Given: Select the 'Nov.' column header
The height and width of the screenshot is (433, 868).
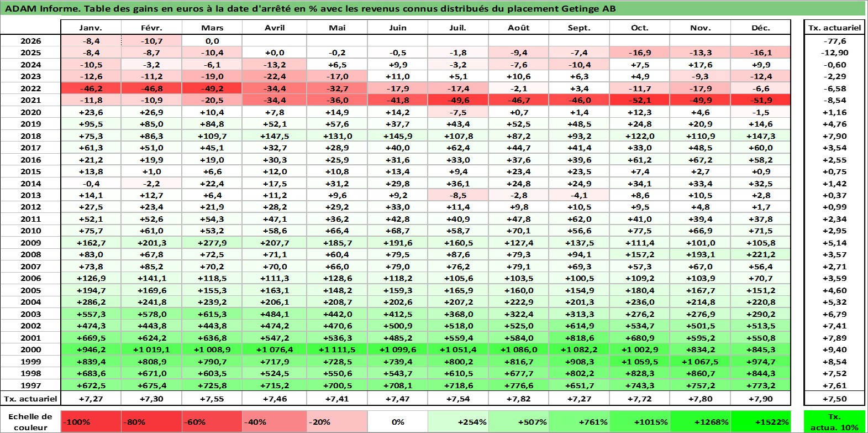Looking at the screenshot, I should [700, 28].
